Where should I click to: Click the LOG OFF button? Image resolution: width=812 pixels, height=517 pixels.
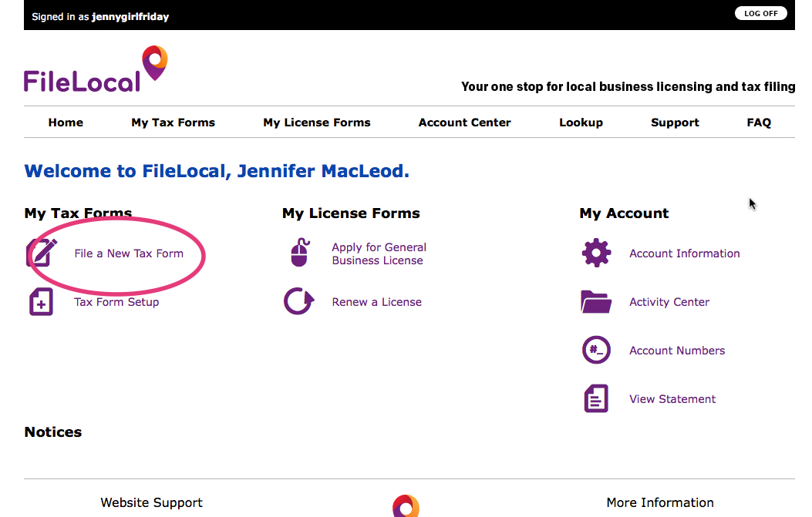tap(761, 13)
